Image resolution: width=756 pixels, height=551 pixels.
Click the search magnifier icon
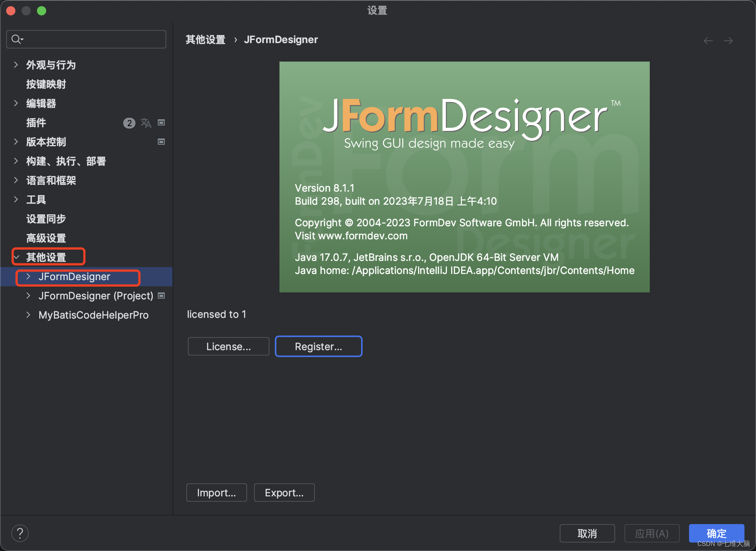17,39
